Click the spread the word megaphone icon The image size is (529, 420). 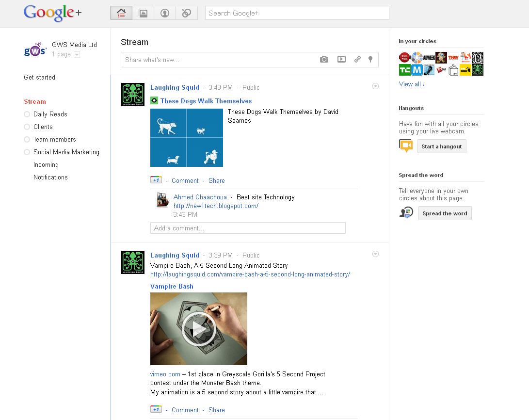406,213
